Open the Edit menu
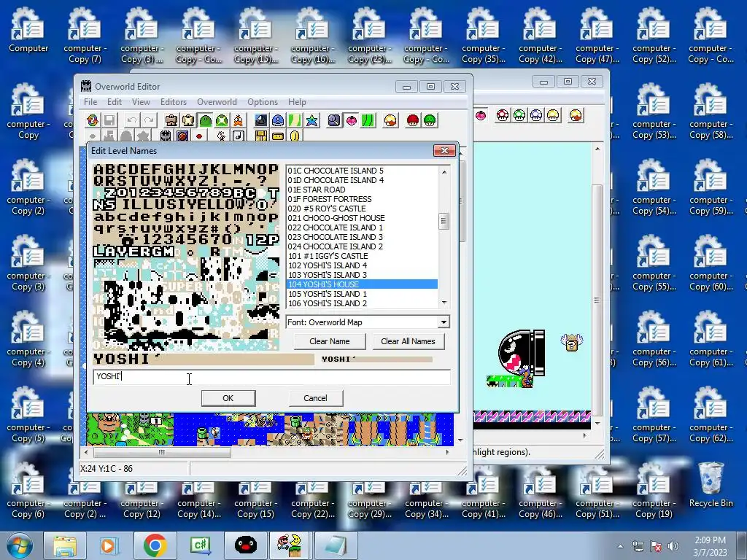Screen dimensions: 747x560 (x=115, y=102)
